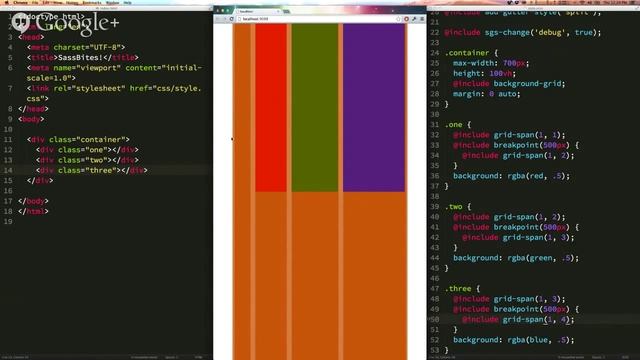The height and width of the screenshot is (360, 640).
Task: Click the browser back arrow
Action: tap(218, 19)
